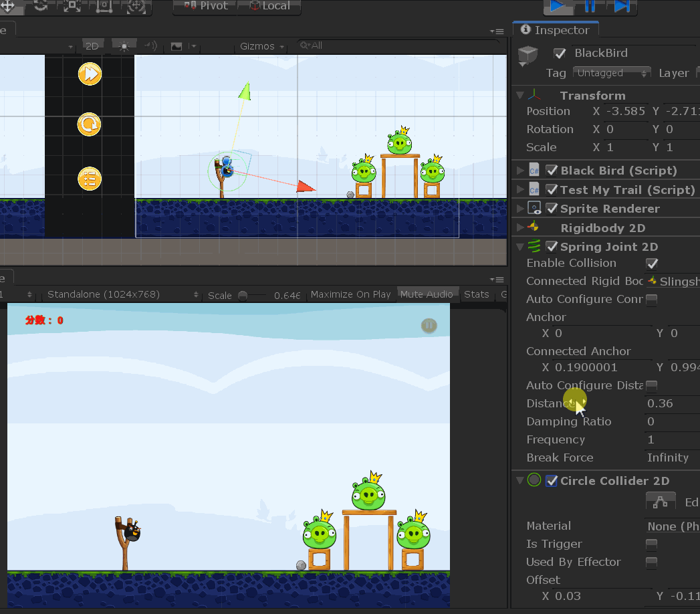This screenshot has width=700, height=614.
Task: Collapse the Circle Collider 2D component
Action: pyautogui.click(x=519, y=480)
